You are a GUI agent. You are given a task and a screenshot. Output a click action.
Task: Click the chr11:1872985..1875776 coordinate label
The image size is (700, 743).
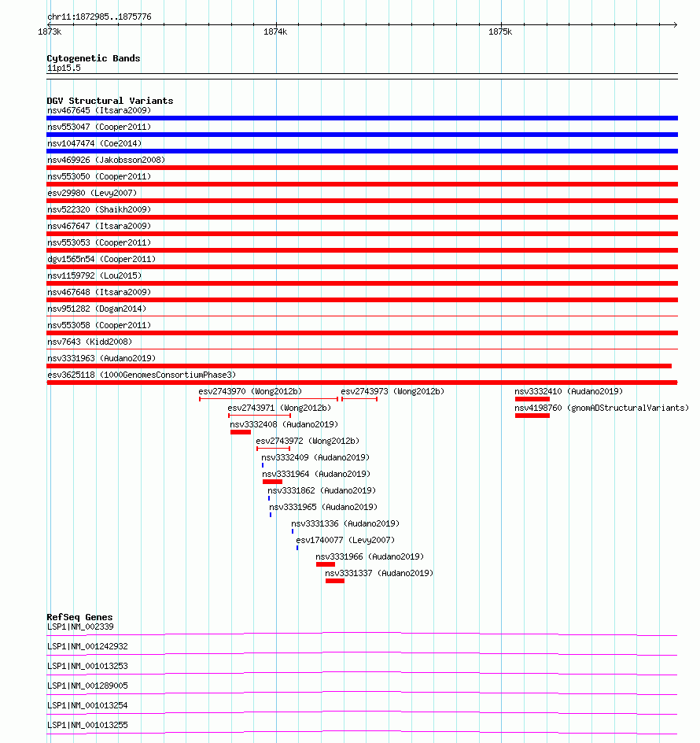pyautogui.click(x=99, y=17)
